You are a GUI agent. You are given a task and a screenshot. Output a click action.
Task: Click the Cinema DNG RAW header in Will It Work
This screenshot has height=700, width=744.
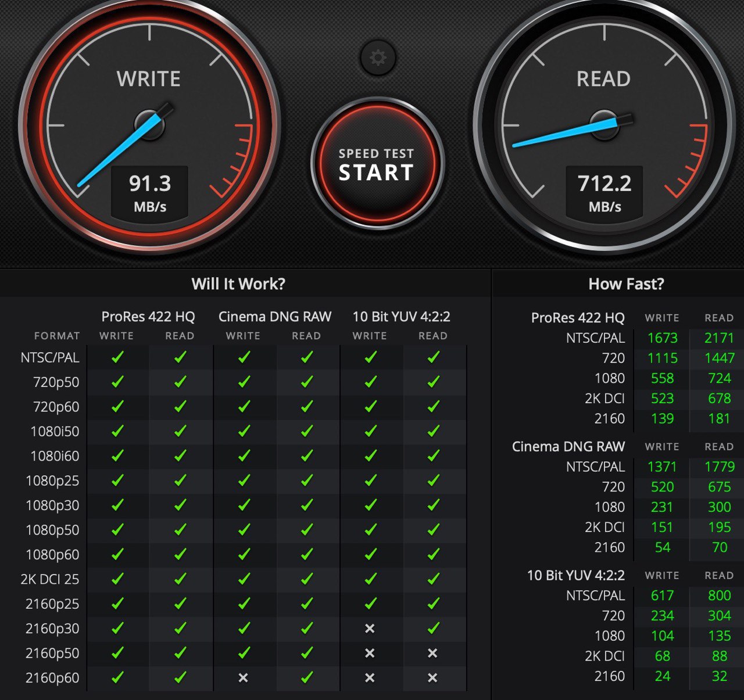275,317
